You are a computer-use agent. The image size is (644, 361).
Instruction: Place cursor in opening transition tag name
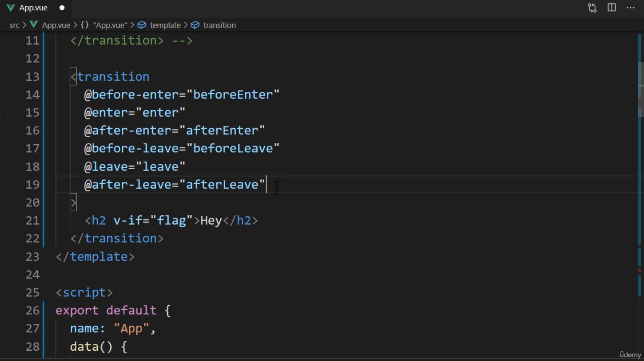point(113,77)
